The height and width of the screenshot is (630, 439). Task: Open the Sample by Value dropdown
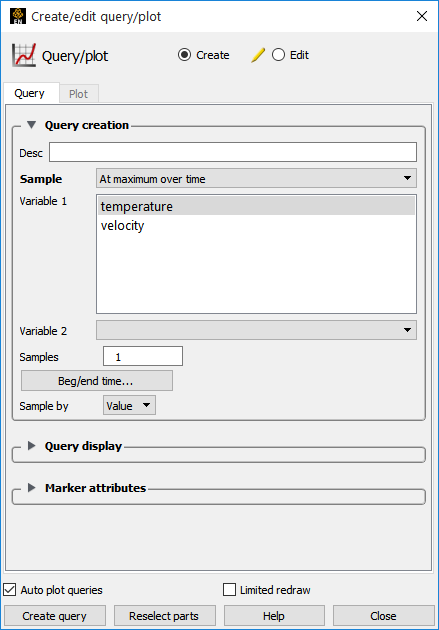click(129, 405)
